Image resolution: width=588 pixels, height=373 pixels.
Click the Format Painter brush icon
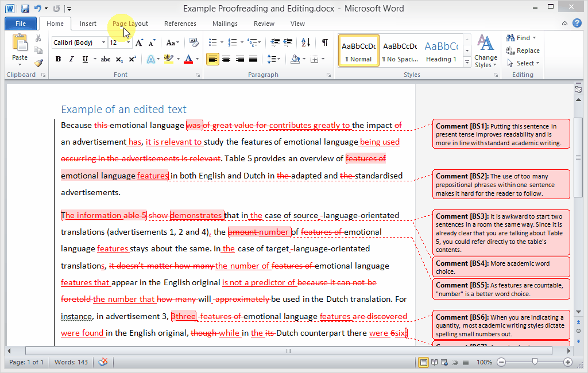tap(38, 63)
